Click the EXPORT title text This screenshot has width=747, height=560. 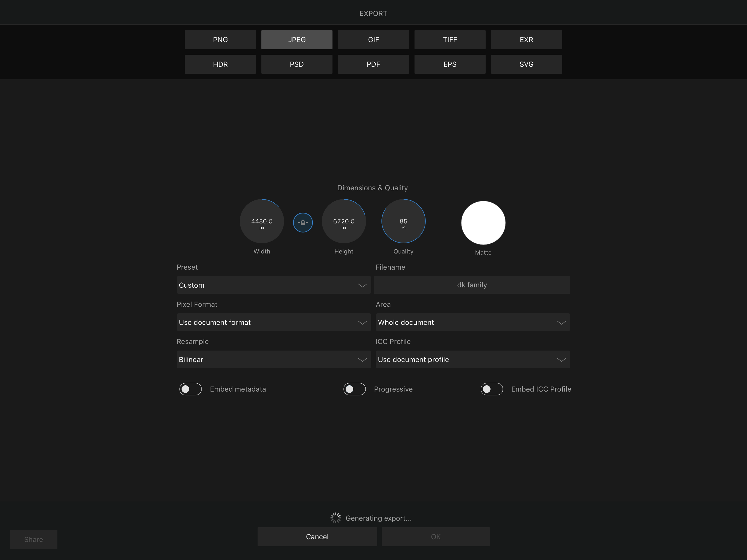pyautogui.click(x=373, y=13)
